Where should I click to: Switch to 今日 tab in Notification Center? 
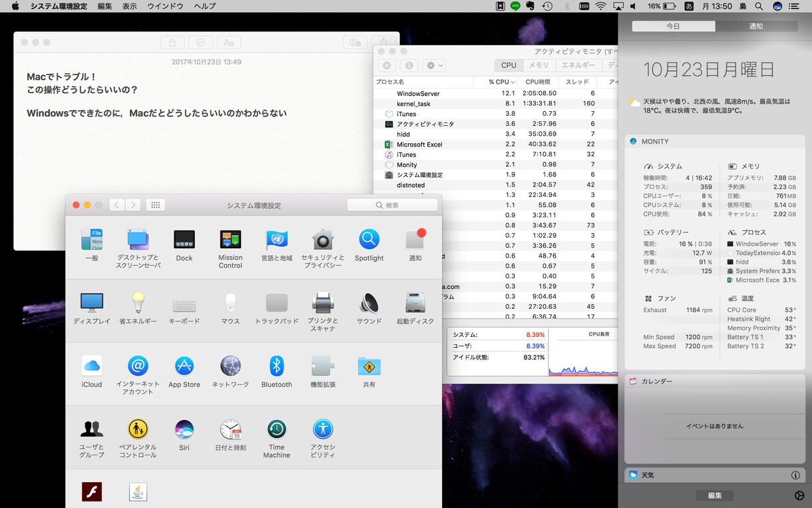click(x=674, y=27)
